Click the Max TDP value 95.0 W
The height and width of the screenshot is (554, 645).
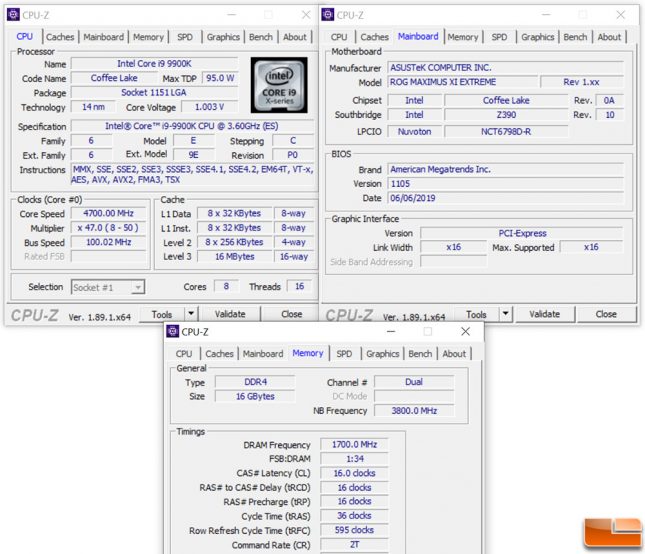220,78
